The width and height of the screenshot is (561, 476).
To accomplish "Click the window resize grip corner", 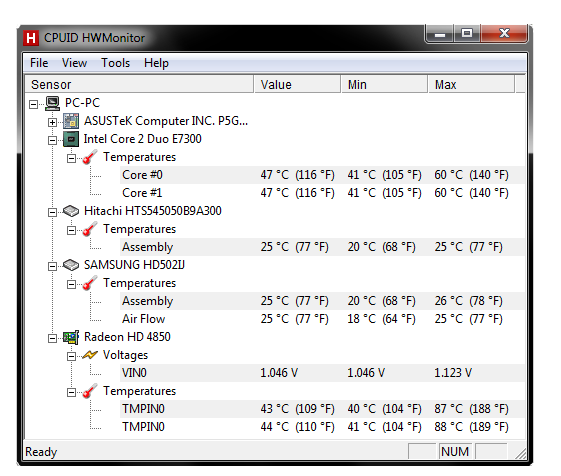I will point(521,453).
